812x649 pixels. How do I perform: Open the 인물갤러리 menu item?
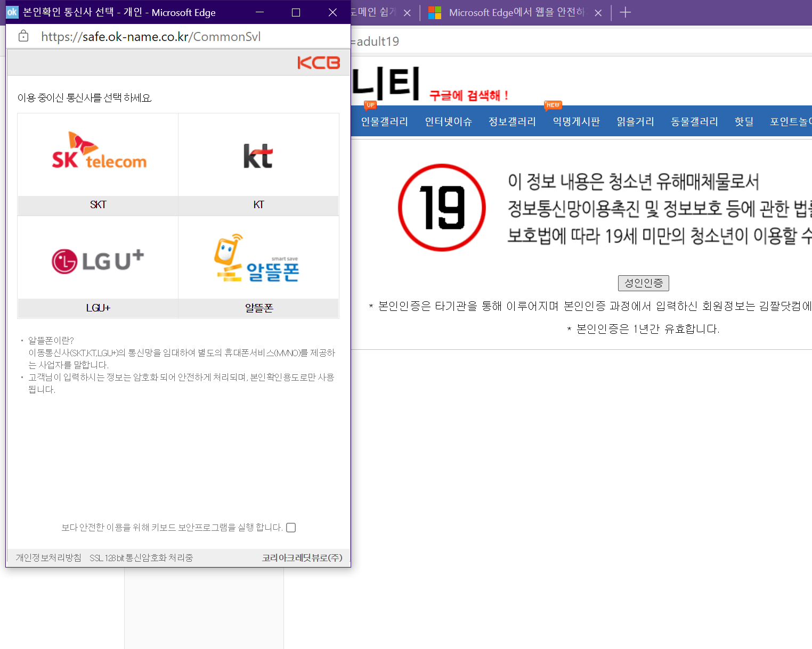coord(385,122)
